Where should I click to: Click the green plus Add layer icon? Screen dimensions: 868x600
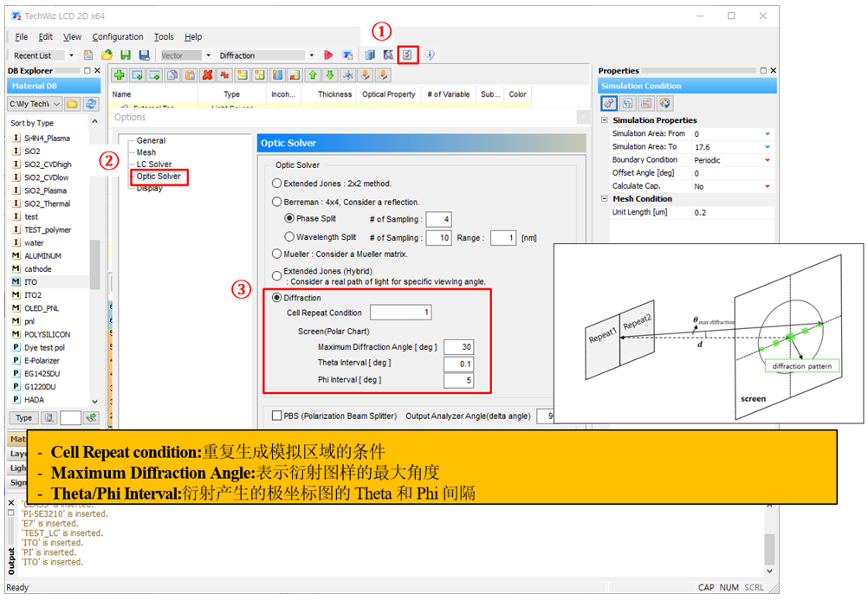pyautogui.click(x=119, y=75)
